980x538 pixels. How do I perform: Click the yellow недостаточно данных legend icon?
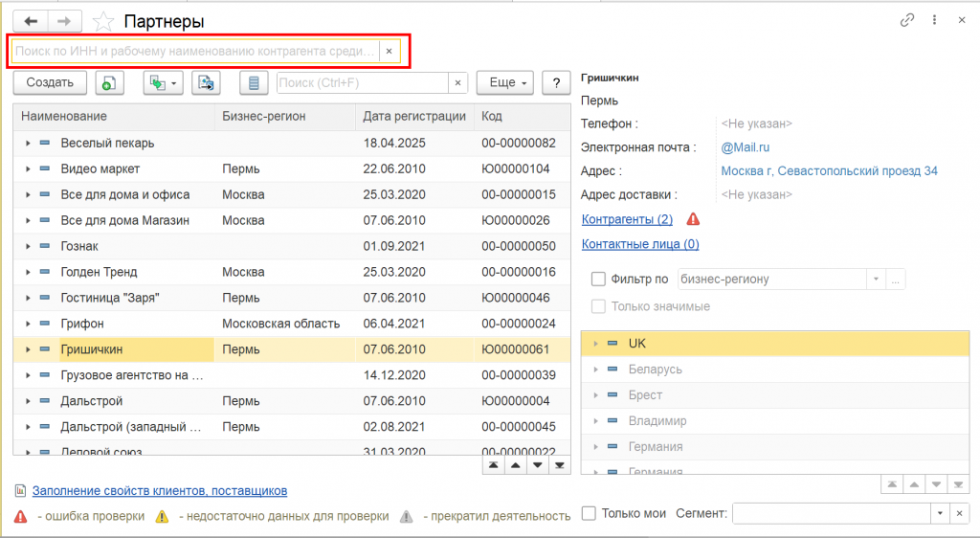pos(162,517)
